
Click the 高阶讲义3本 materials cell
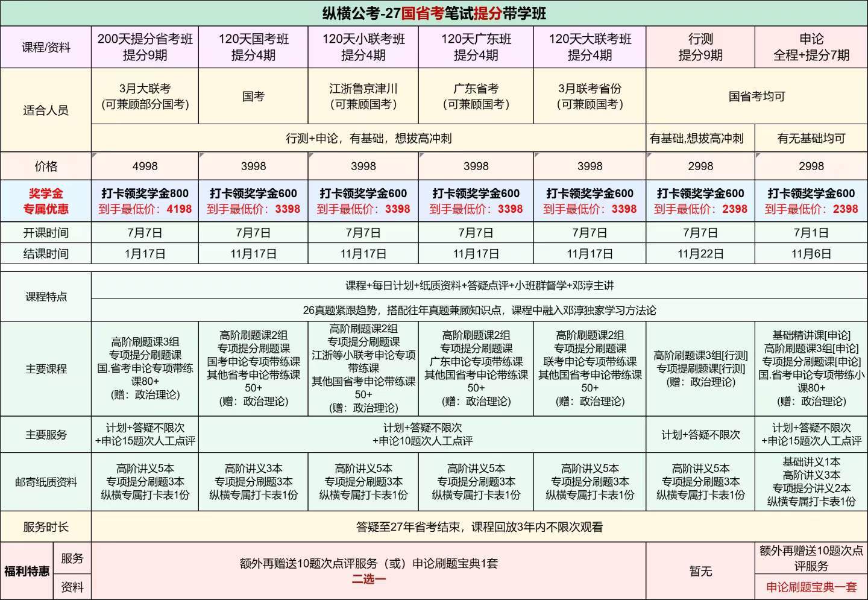(x=253, y=482)
